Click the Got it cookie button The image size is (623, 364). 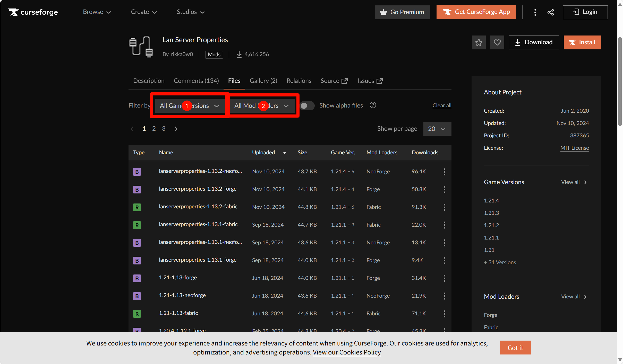515,348
